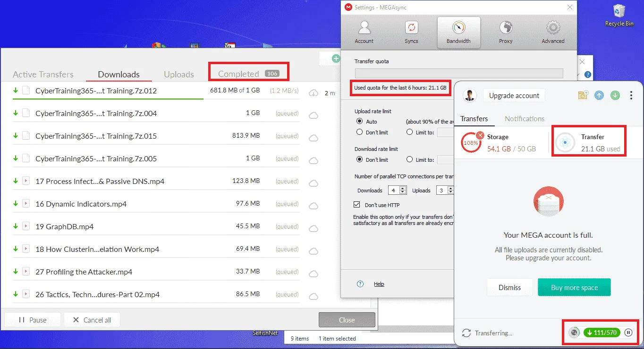Click the Transfer quota atom icon
644x349 pixels.
565,142
